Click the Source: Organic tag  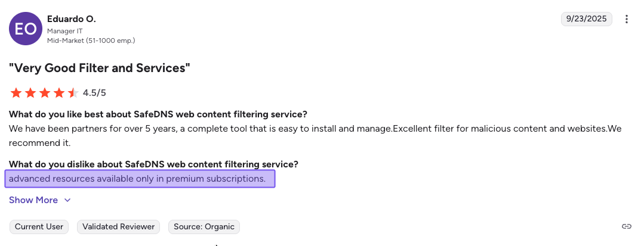coord(204,226)
